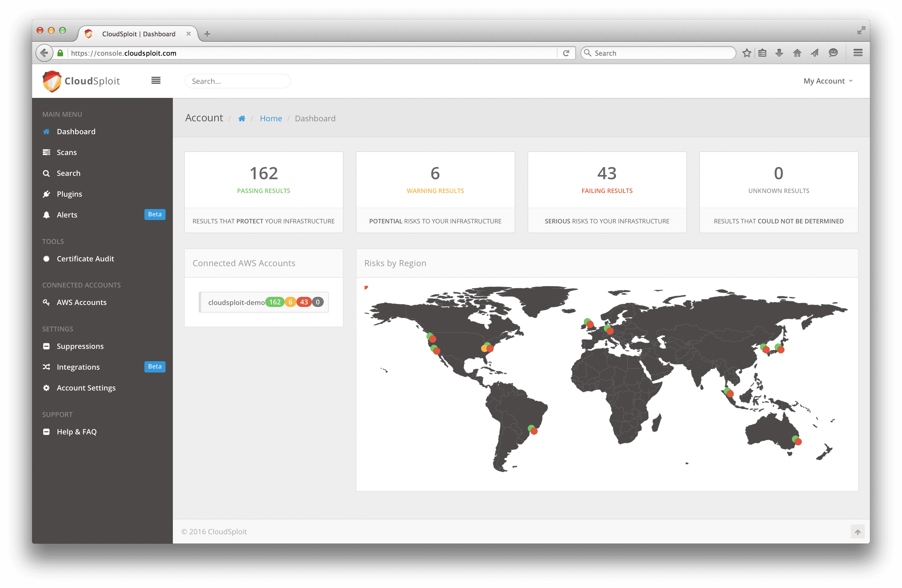Open the Scans menu item
This screenshot has width=902, height=588.
coord(67,152)
